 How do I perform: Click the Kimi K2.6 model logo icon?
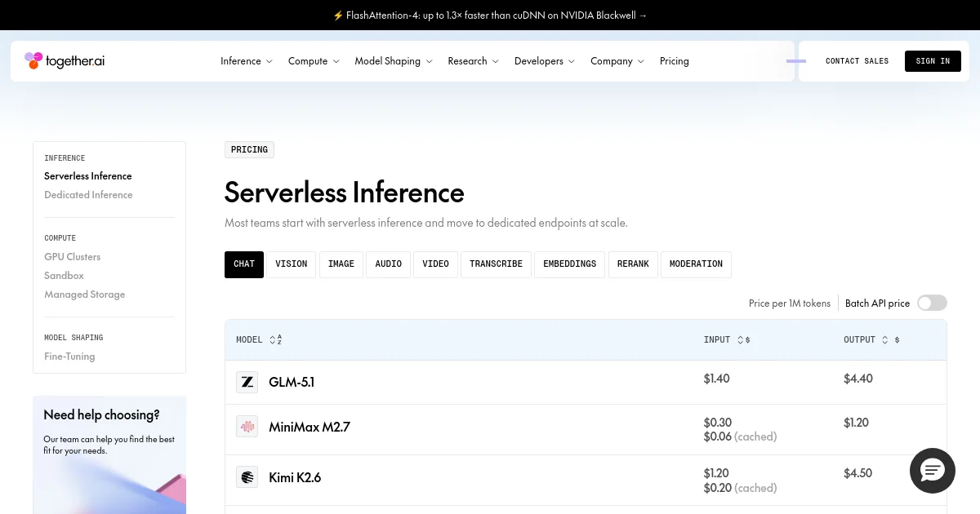[247, 477]
